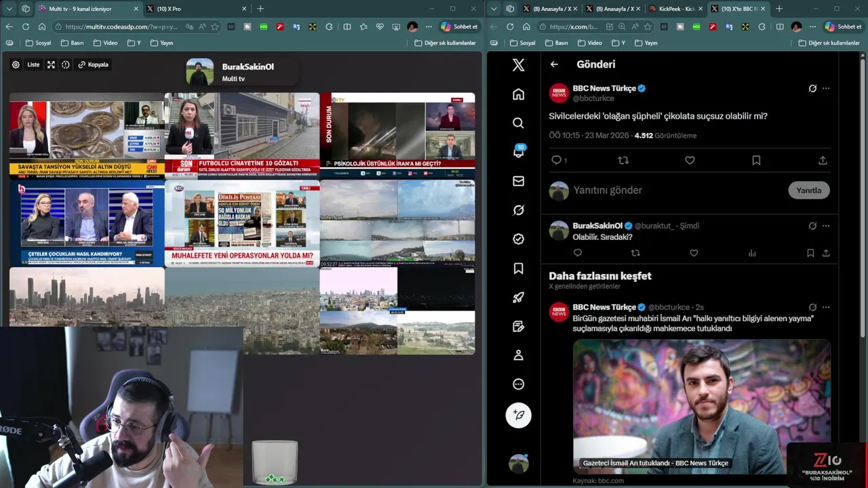Open the verified badge item in the X sidebar
Screen dimensions: 868x488
[x=518, y=239]
